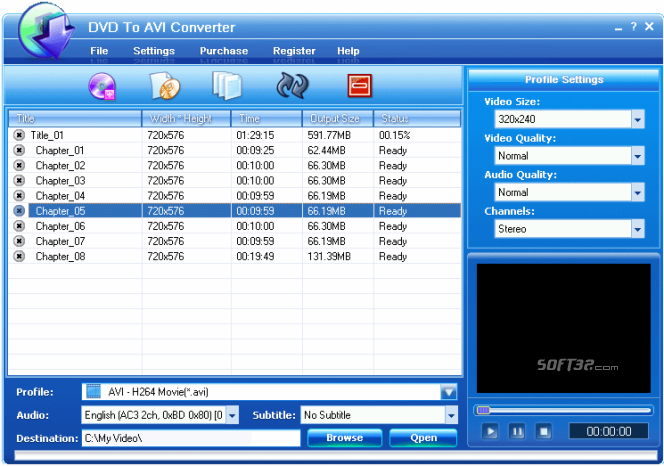
Task: Click the 00:09:25 time cell
Action: [x=255, y=150]
